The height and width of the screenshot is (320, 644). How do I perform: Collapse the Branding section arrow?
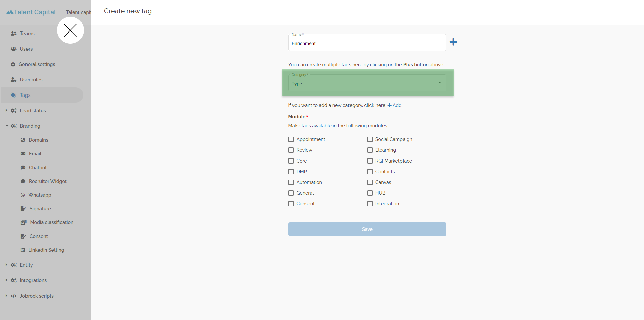[7, 126]
